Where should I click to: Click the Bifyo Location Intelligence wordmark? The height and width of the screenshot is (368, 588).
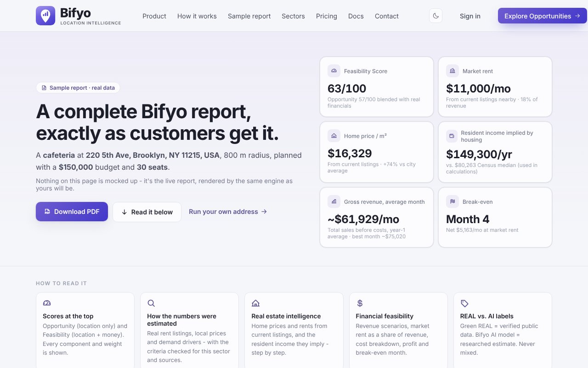90,16
